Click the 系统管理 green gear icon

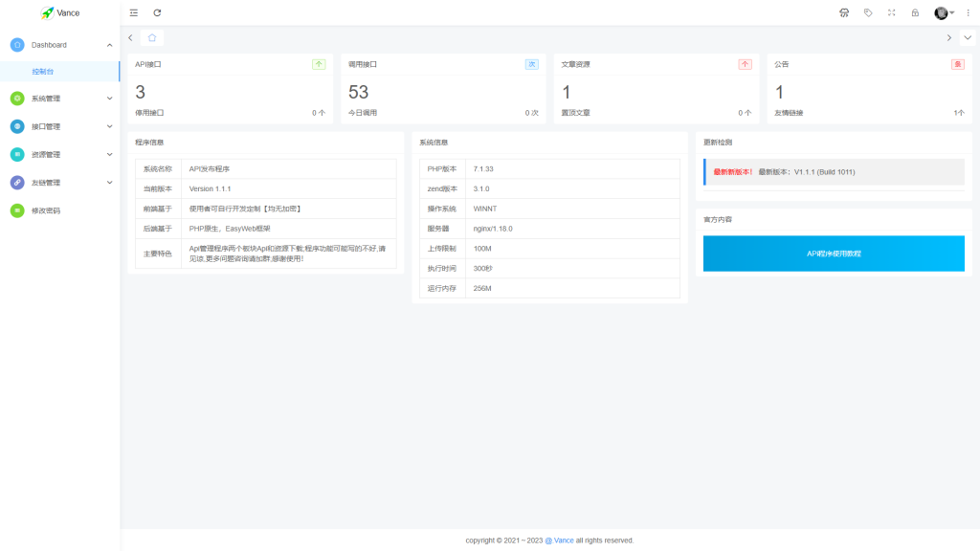(x=17, y=99)
